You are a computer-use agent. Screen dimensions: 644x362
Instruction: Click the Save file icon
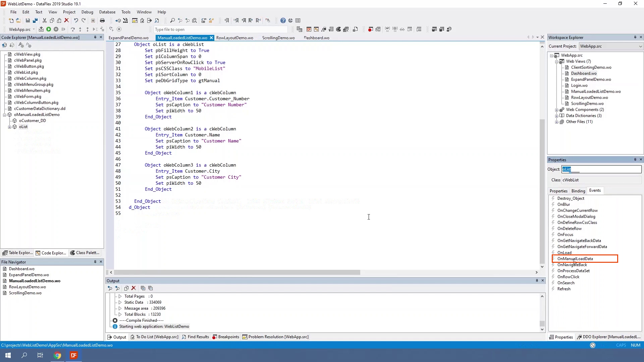click(x=28, y=21)
